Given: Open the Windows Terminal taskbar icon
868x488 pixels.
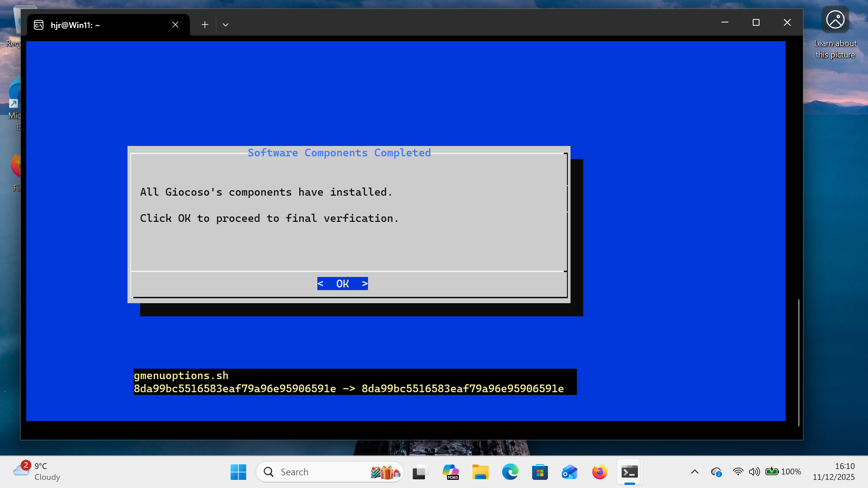Looking at the screenshot, I should (629, 472).
